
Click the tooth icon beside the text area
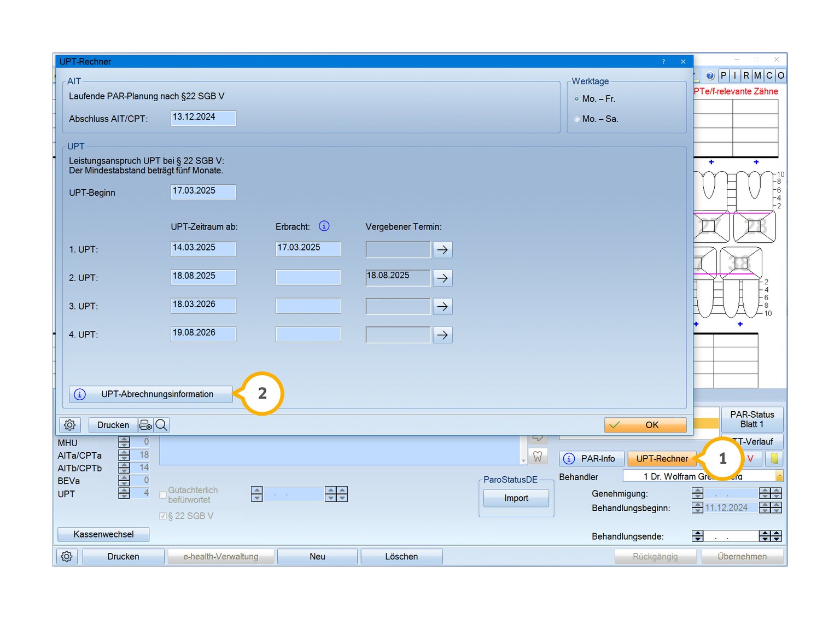tap(538, 456)
